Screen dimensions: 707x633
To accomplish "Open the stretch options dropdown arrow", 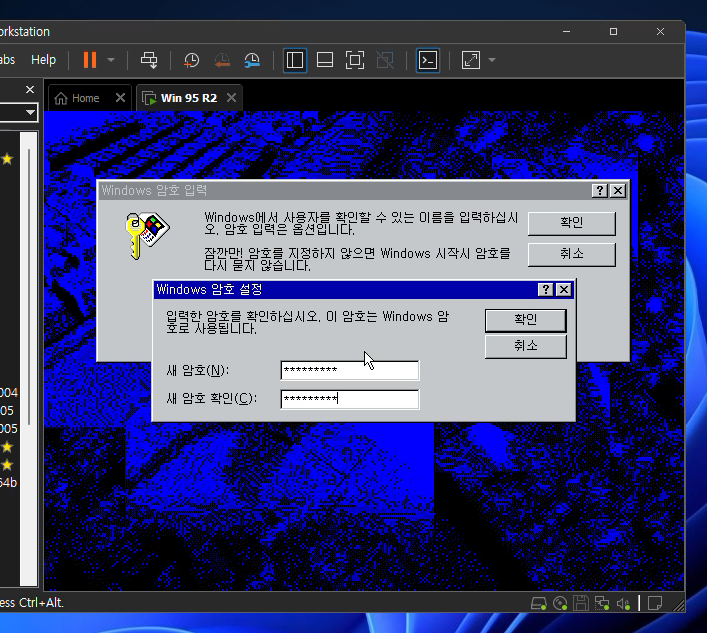I will (x=492, y=60).
